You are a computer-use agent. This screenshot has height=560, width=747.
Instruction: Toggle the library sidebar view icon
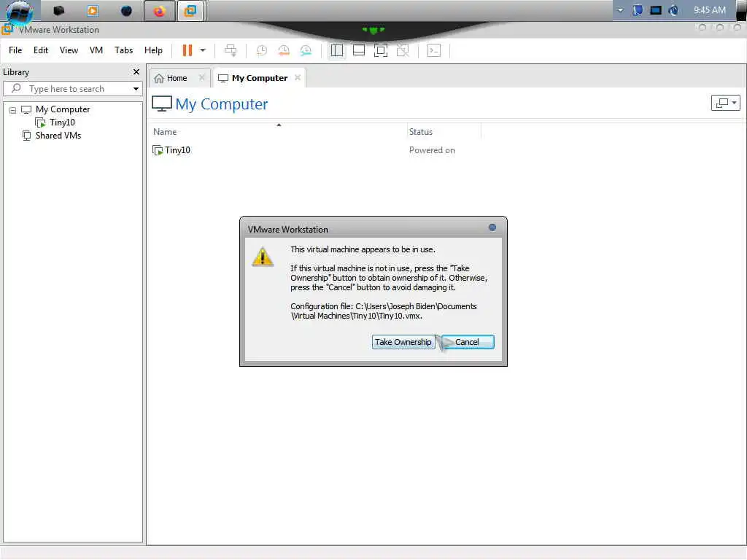[x=337, y=50]
